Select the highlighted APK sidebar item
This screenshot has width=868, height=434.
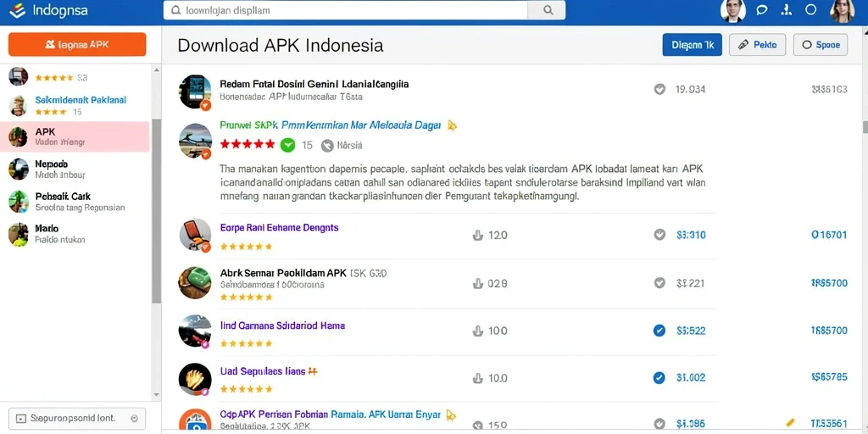tap(75, 136)
